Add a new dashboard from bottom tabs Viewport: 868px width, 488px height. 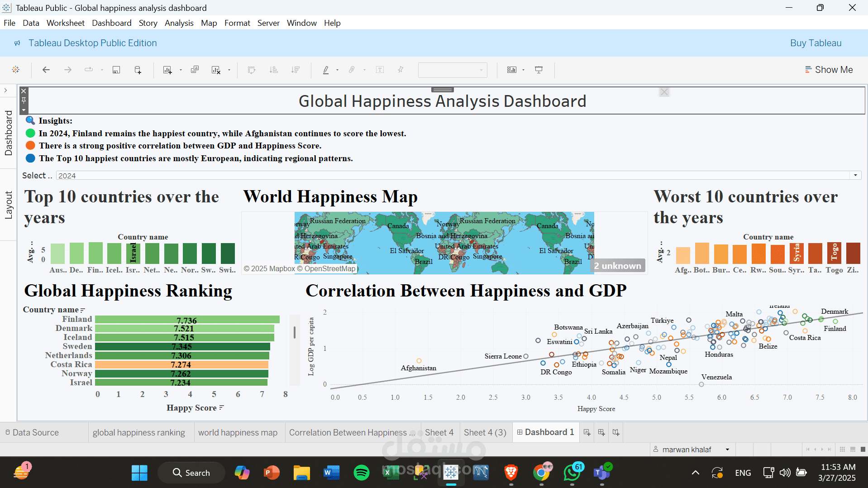[x=601, y=432]
